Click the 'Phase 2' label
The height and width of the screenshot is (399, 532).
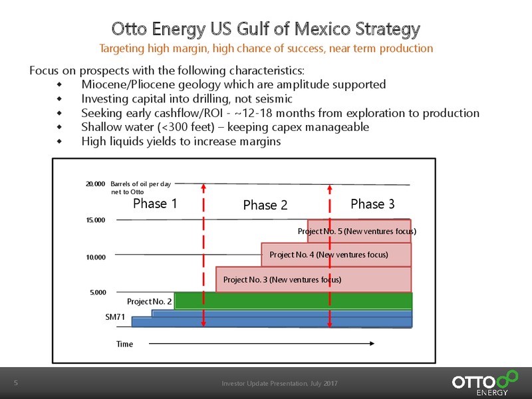[x=265, y=205]
